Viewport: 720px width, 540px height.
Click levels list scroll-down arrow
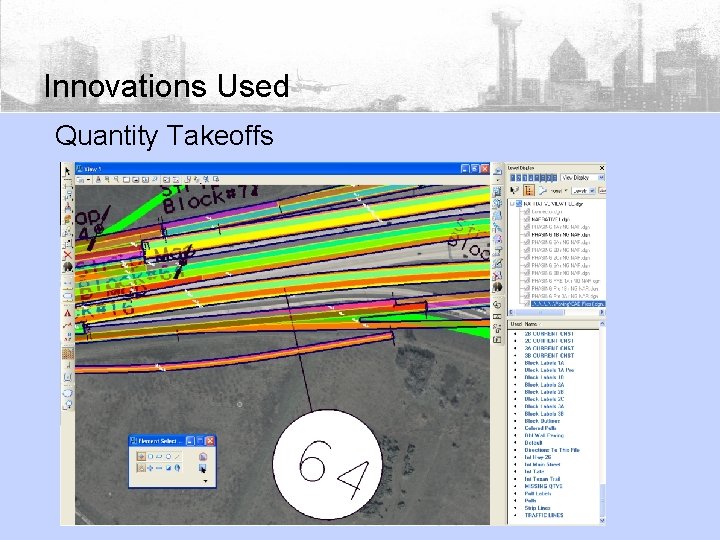[x=602, y=521]
